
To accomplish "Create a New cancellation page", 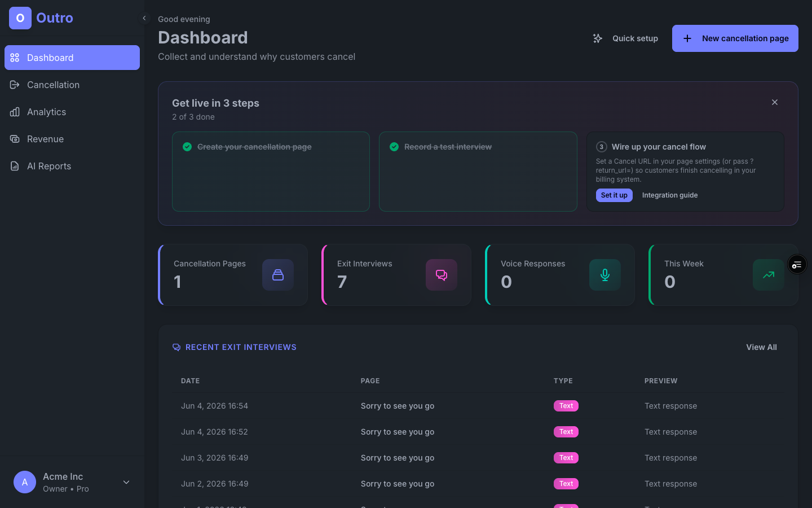I will pyautogui.click(x=735, y=38).
